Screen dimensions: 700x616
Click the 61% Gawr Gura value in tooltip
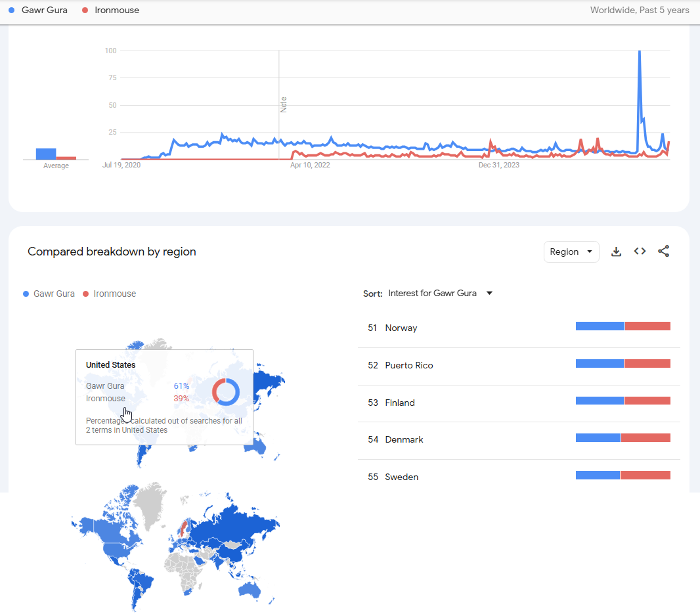pos(181,386)
